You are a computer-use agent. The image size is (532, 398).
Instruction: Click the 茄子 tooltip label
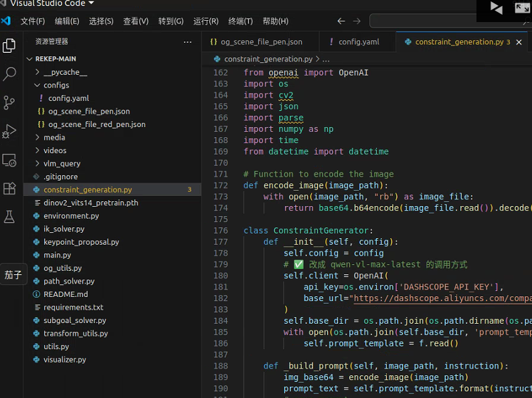tap(13, 274)
